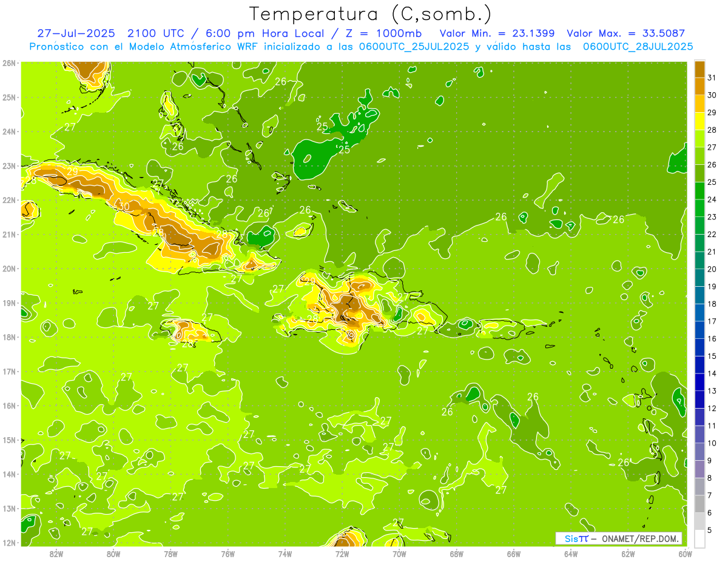Click the '0600UTC_28JUL2025' valid-until time
The width and height of the screenshot is (728, 562).
(x=638, y=47)
